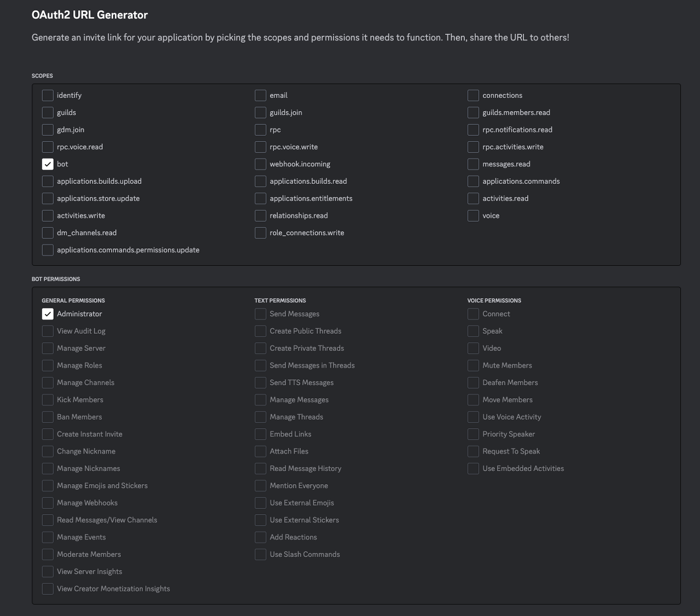Enable role_connections.write scope
The width and height of the screenshot is (700, 616).
click(x=260, y=233)
